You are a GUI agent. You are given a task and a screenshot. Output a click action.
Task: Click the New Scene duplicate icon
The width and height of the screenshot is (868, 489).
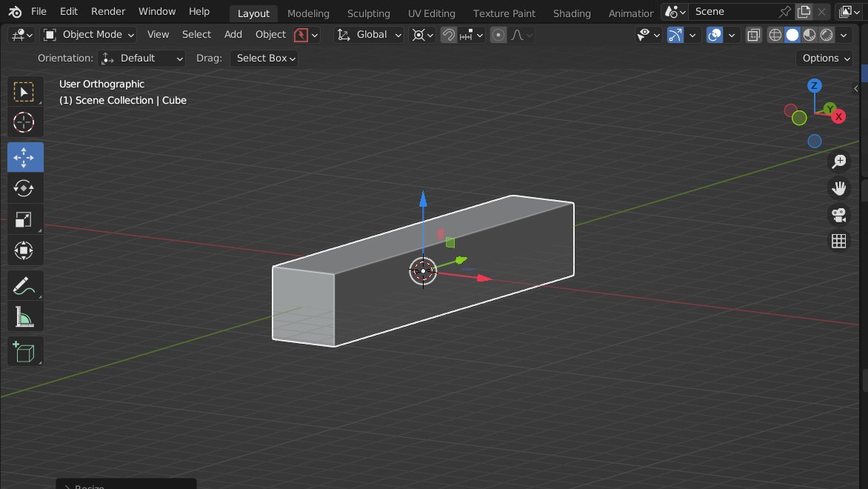[x=804, y=12]
